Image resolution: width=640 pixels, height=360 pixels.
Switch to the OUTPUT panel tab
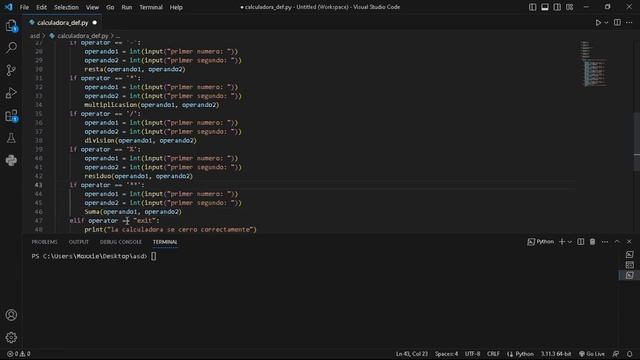(x=78, y=242)
